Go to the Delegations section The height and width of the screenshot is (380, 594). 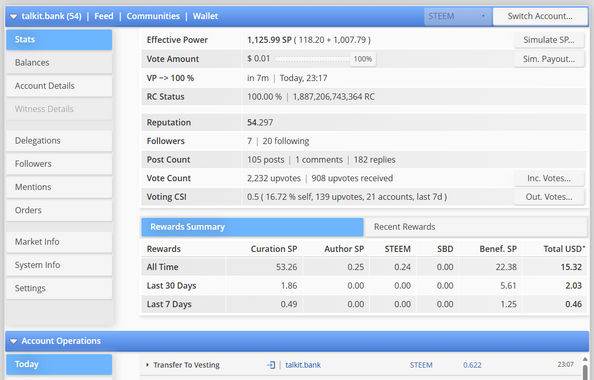(59, 141)
